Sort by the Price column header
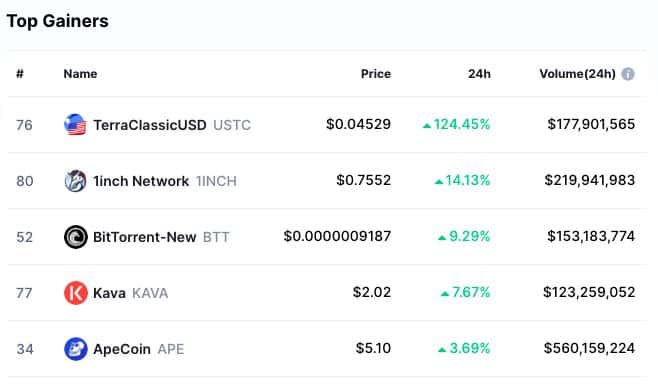 pyautogui.click(x=376, y=74)
